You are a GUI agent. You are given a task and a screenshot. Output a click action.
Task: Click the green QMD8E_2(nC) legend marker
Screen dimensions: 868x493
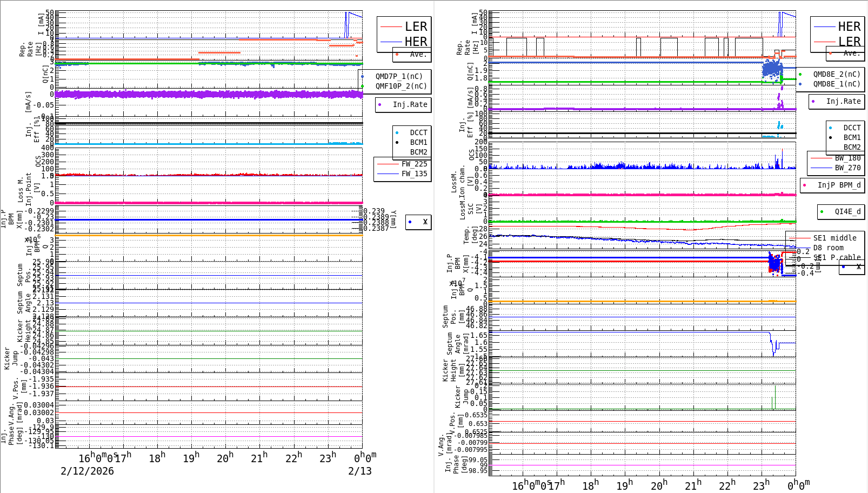click(x=800, y=75)
